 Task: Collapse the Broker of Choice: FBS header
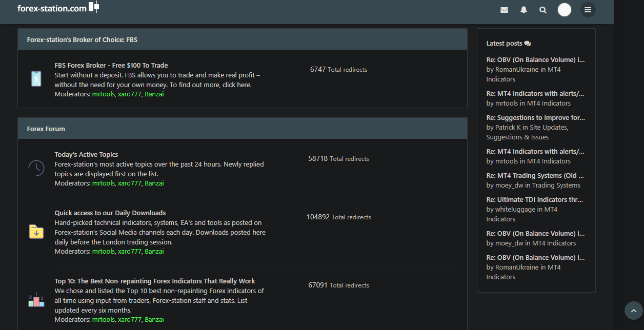click(82, 39)
